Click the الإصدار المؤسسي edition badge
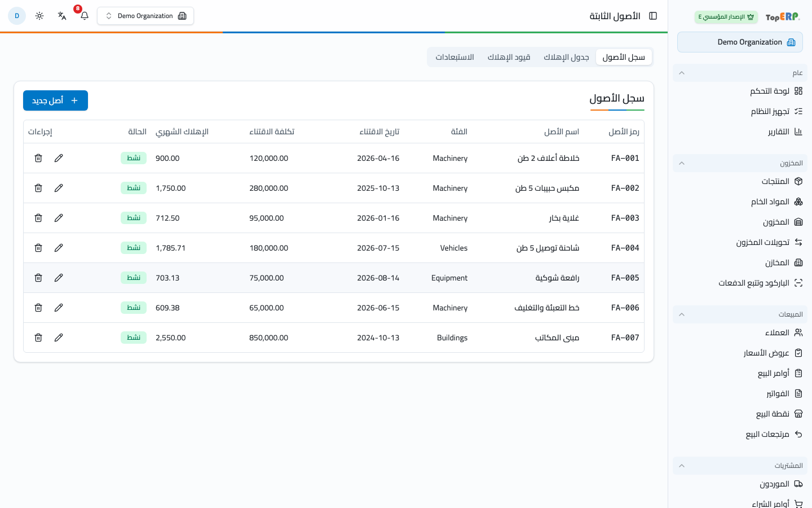This screenshot has height=508, width=812. [726, 17]
